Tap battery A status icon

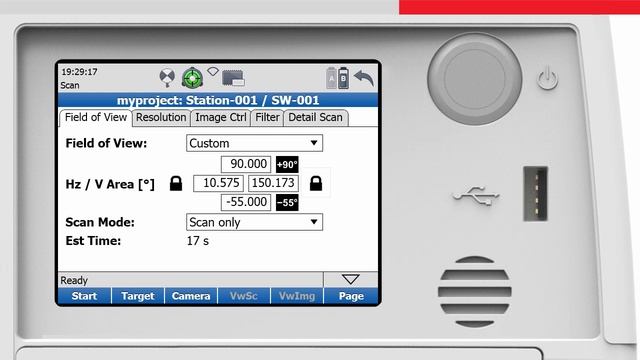(331, 78)
